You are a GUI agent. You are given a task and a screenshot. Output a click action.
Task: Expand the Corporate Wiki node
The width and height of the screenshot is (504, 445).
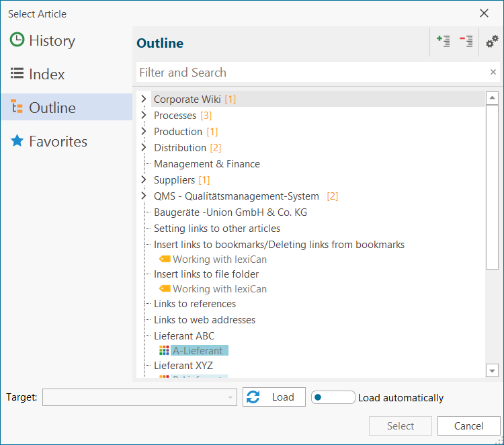[143, 99]
